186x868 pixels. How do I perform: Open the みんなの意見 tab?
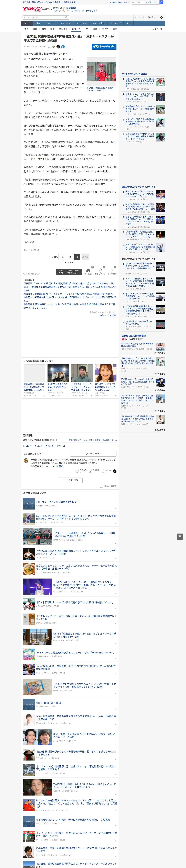(98, 24)
